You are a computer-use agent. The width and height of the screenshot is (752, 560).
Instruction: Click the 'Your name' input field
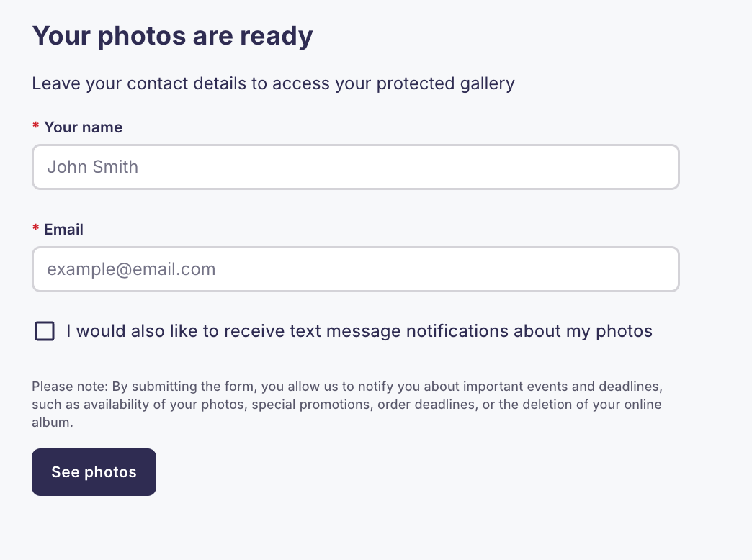point(355,167)
